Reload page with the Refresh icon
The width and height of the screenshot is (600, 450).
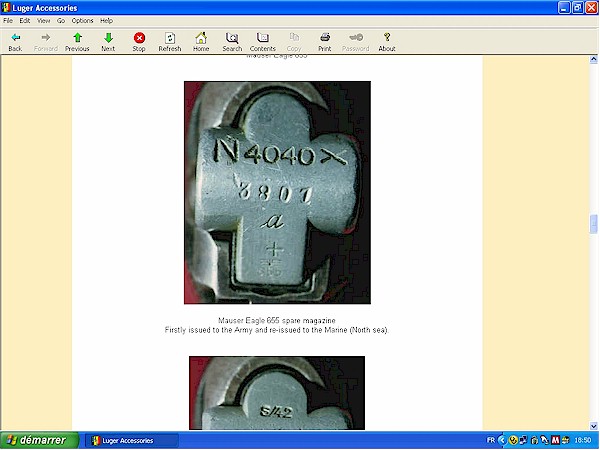[170, 38]
